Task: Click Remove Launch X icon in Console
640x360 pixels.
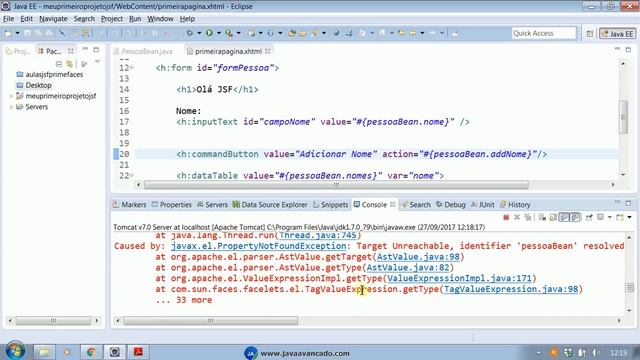Action: click(517, 217)
